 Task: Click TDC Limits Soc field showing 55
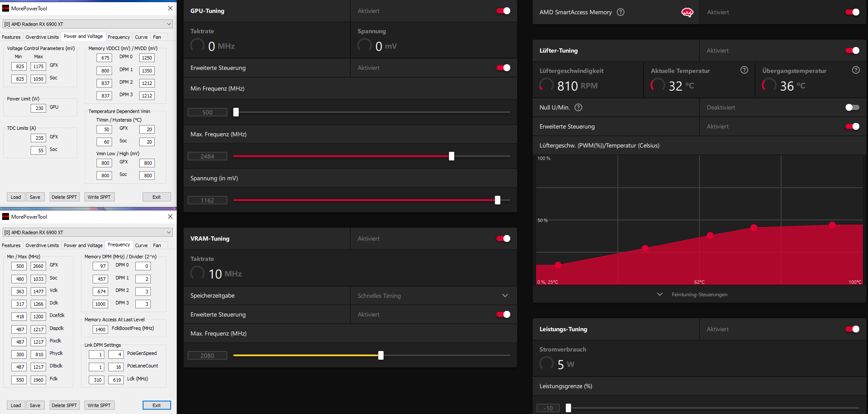pyautogui.click(x=38, y=151)
